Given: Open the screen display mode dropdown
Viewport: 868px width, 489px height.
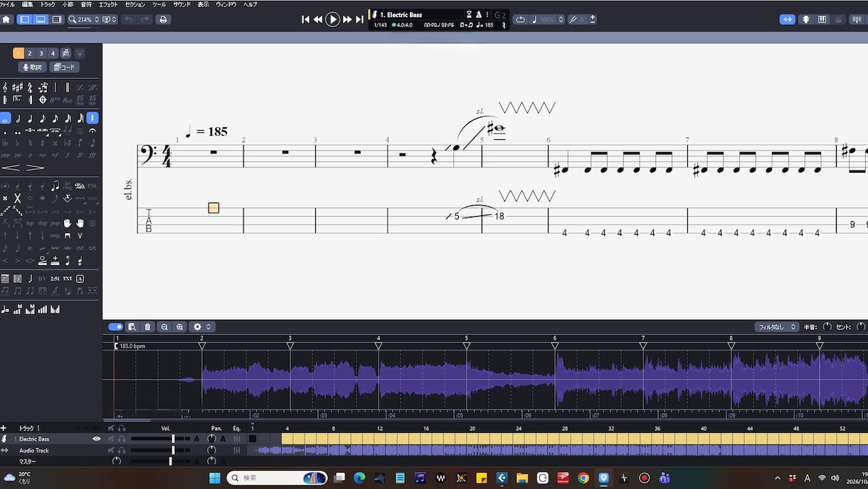Looking at the screenshot, I should coord(110,19).
